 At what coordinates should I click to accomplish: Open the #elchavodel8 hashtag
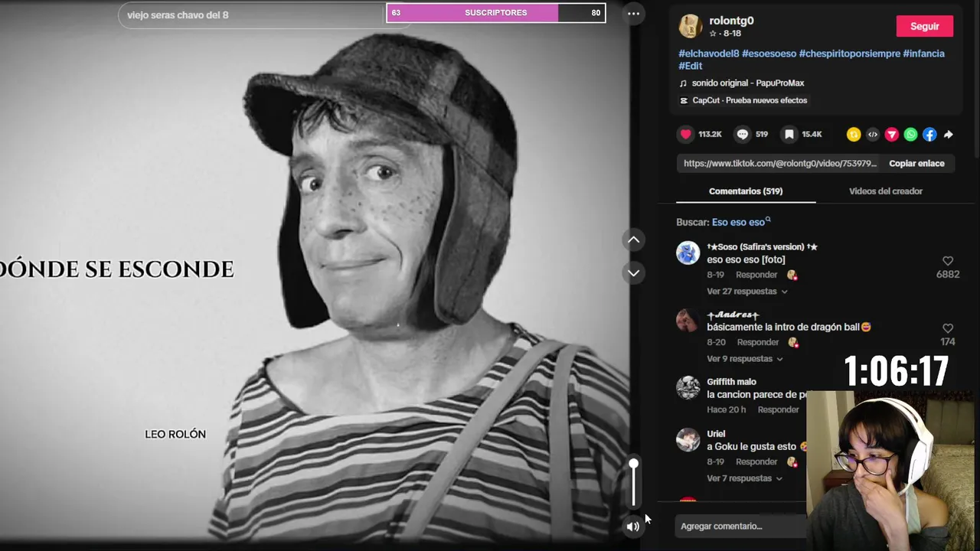[709, 54]
